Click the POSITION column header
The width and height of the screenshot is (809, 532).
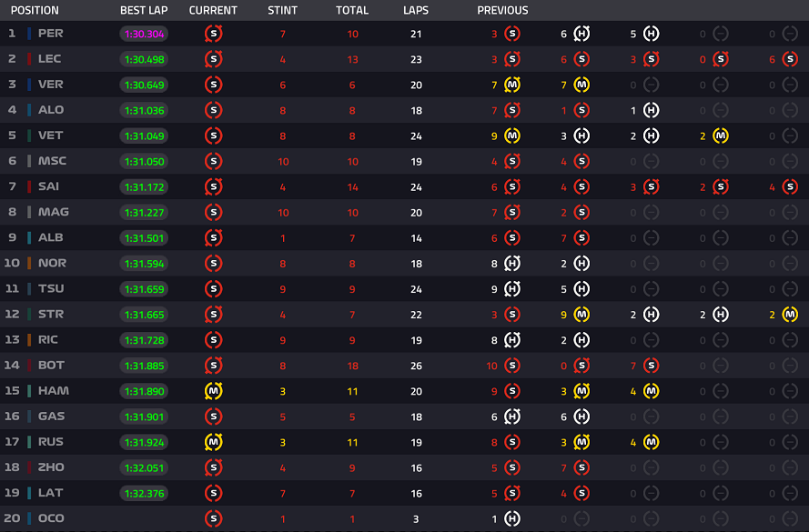[x=35, y=10]
